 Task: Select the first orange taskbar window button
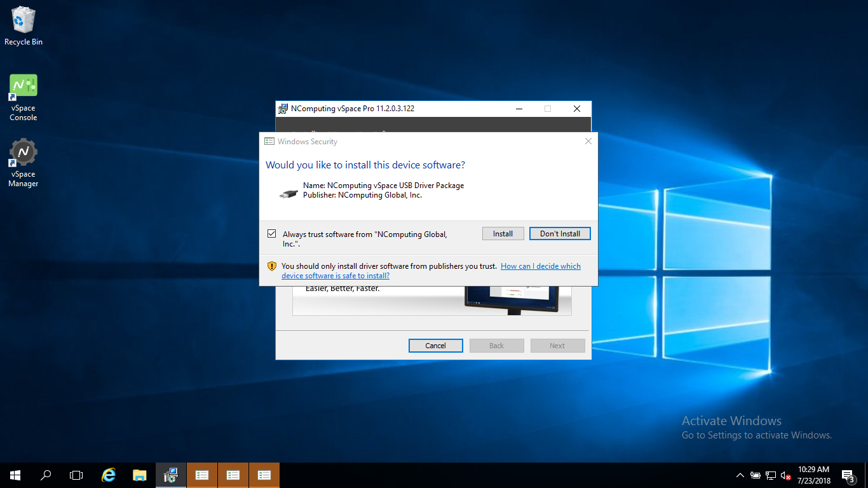point(202,475)
